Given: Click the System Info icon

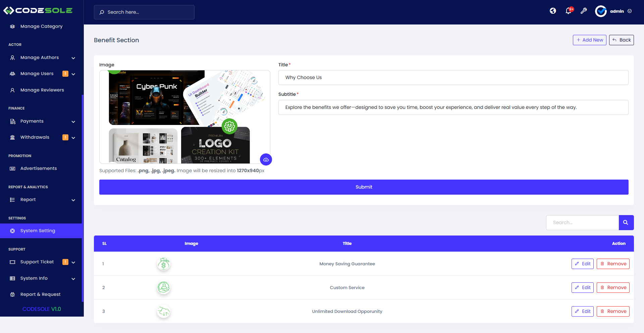Looking at the screenshot, I should 12,278.
